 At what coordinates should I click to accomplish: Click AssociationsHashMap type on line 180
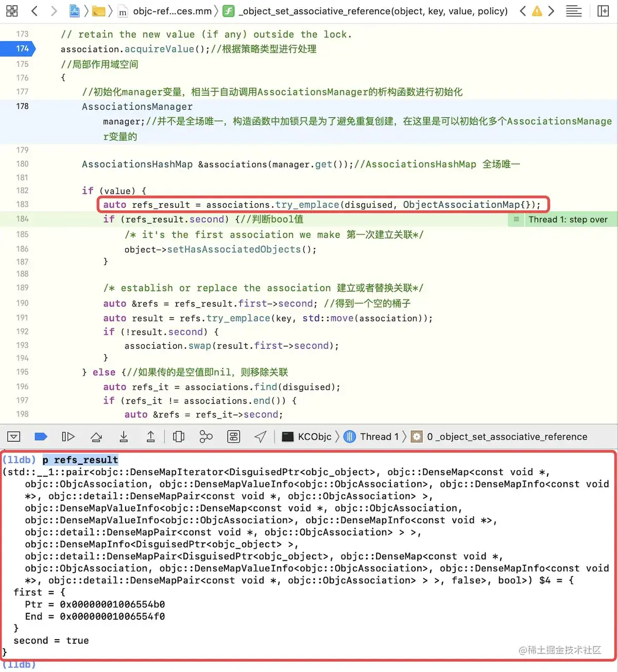click(x=137, y=164)
